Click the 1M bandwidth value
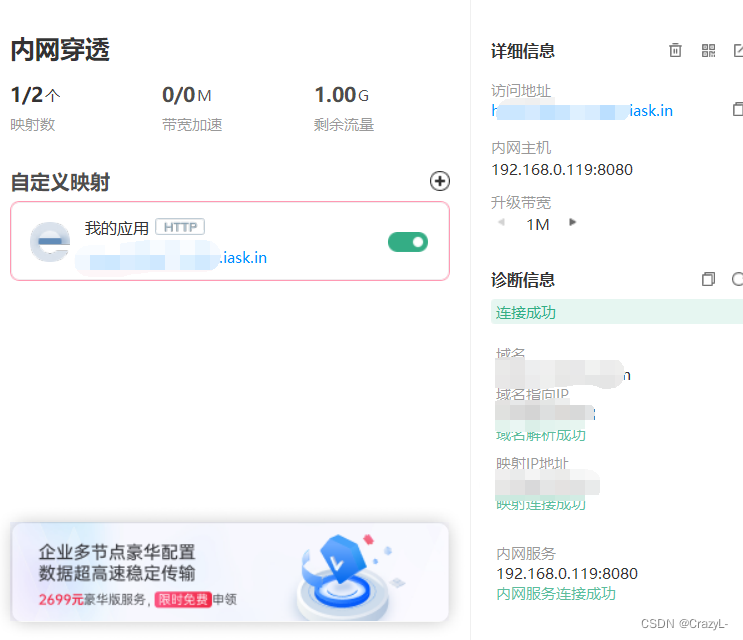The width and height of the screenshot is (743, 640). pyautogui.click(x=538, y=224)
